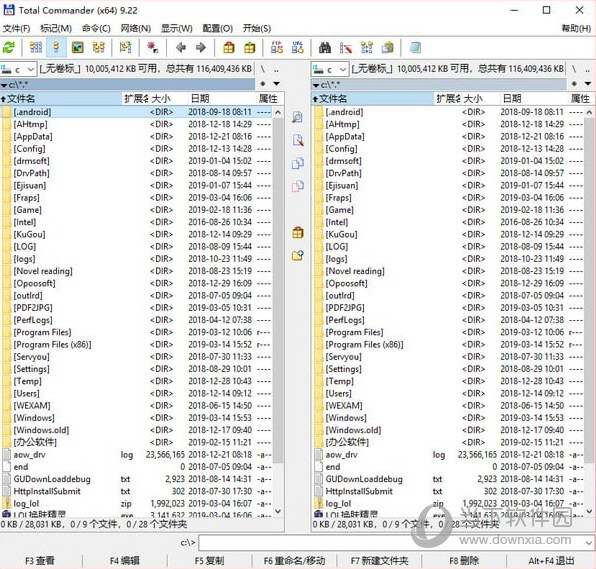Select [Windows] folder in right panel
The width and height of the screenshot is (596, 569).
[448, 418]
